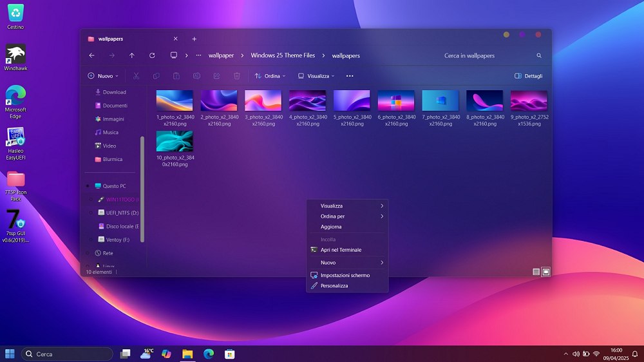Open clock showing 16:00 09/04/2025
Screen dimensions: 644x362
tap(616, 354)
